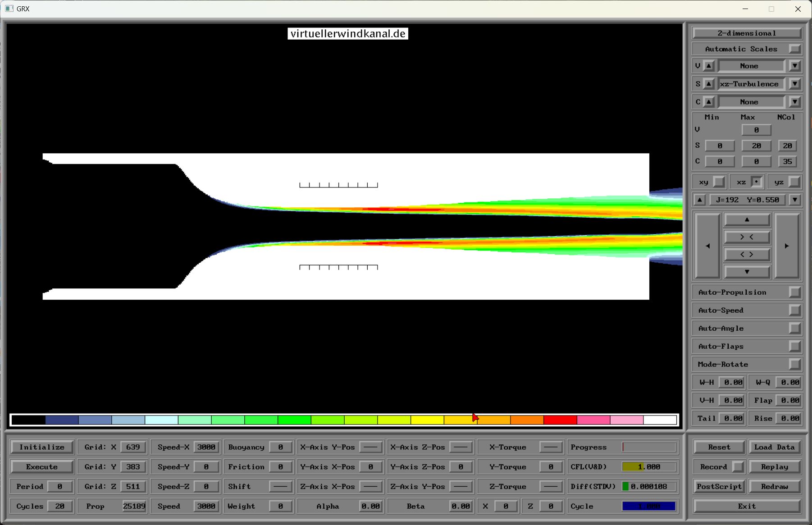Open the C variable dropdown arrow

795,102
